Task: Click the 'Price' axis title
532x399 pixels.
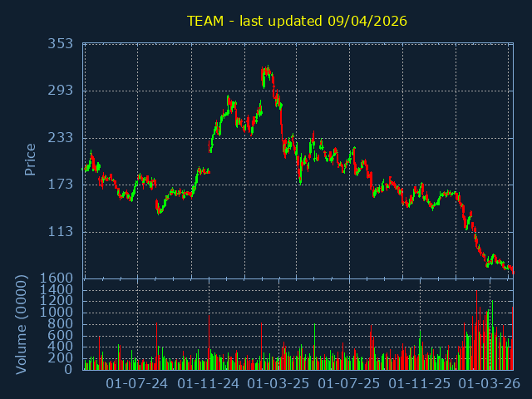Action: point(30,160)
